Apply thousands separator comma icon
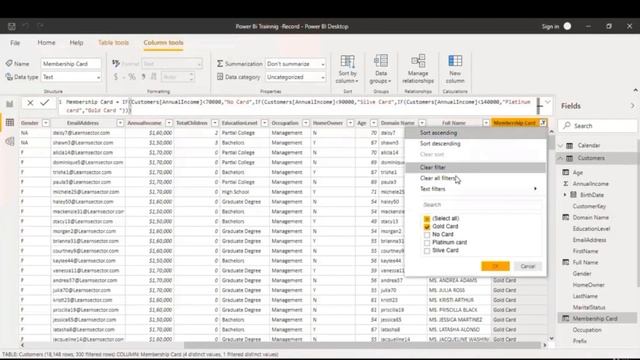This screenshot has width=640, height=360. [x=144, y=77]
